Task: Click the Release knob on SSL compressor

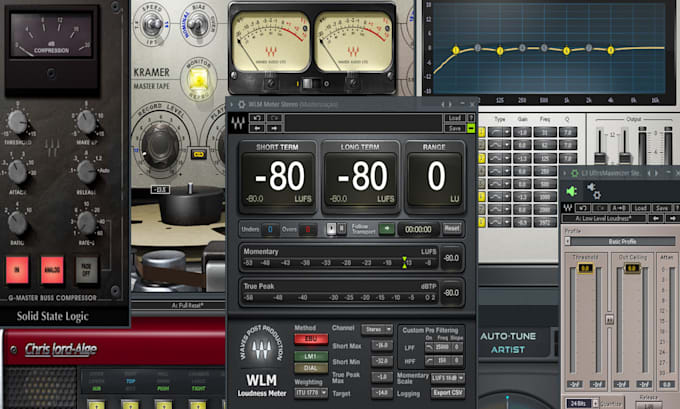Action: tap(86, 172)
